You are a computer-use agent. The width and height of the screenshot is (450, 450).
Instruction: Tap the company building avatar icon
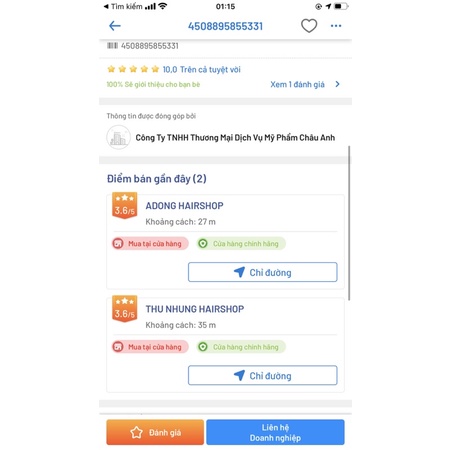tap(118, 137)
